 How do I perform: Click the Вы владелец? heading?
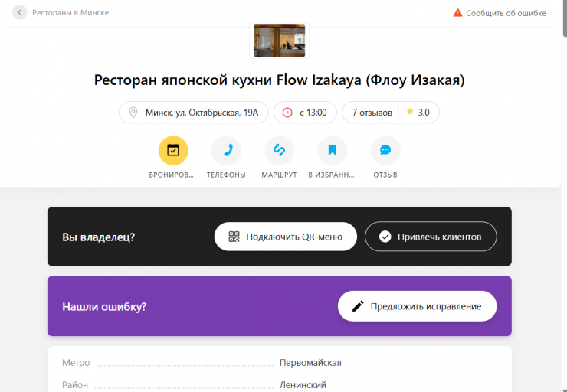point(98,237)
